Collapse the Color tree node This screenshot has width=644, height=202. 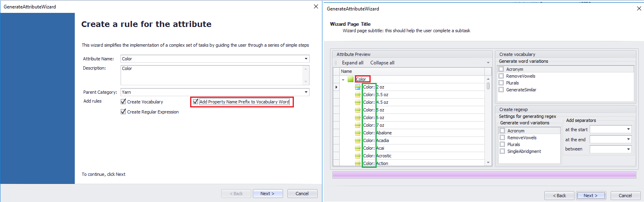(x=343, y=80)
